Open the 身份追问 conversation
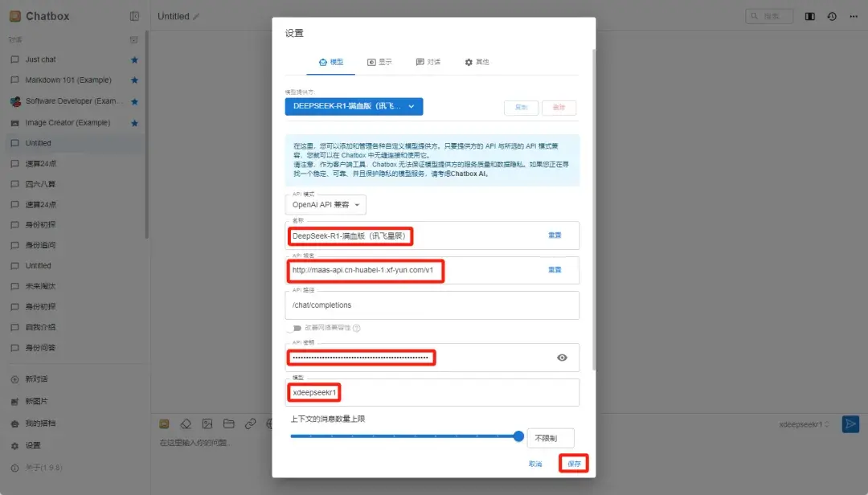The height and width of the screenshot is (495, 868). [x=74, y=245]
